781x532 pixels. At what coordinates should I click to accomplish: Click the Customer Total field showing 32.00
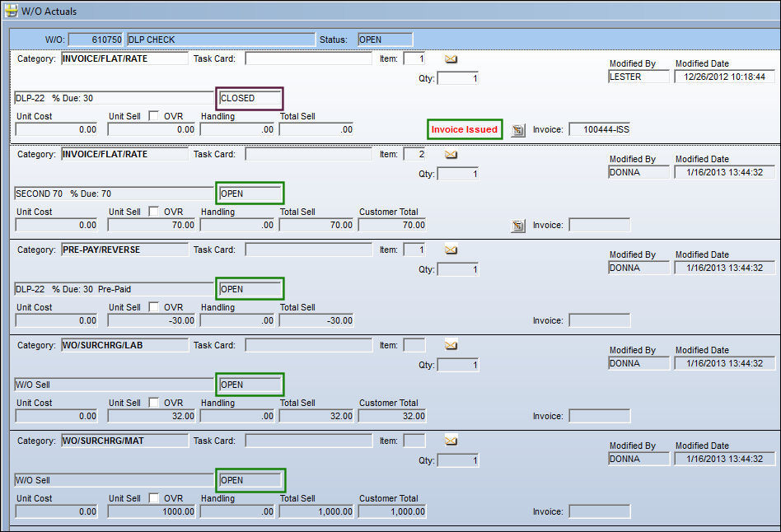(392, 416)
